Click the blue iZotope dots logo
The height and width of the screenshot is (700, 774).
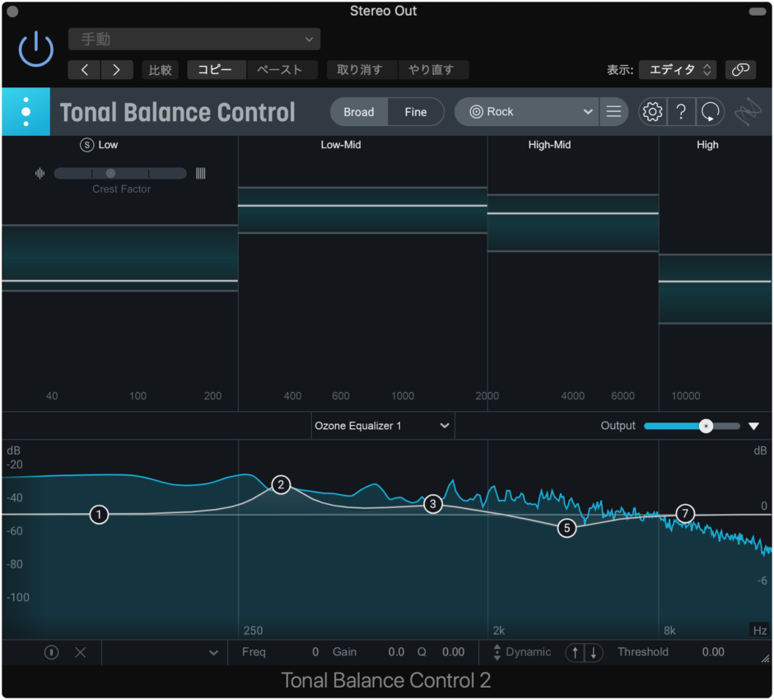click(26, 111)
